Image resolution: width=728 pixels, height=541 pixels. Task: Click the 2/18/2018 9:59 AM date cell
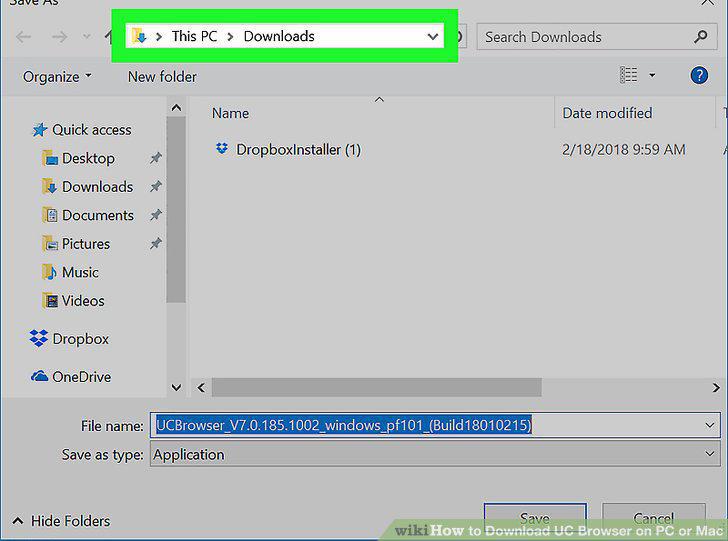624,150
